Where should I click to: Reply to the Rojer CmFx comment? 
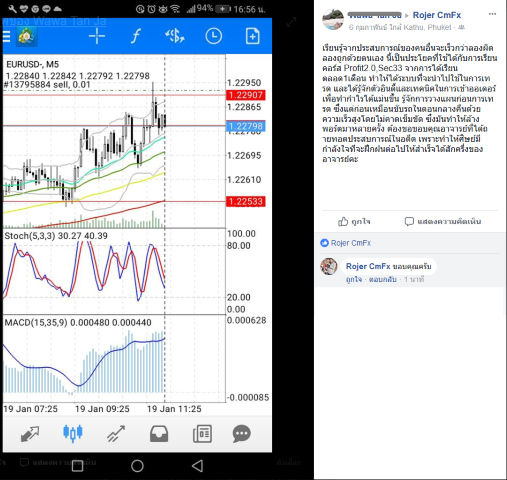click(x=383, y=280)
